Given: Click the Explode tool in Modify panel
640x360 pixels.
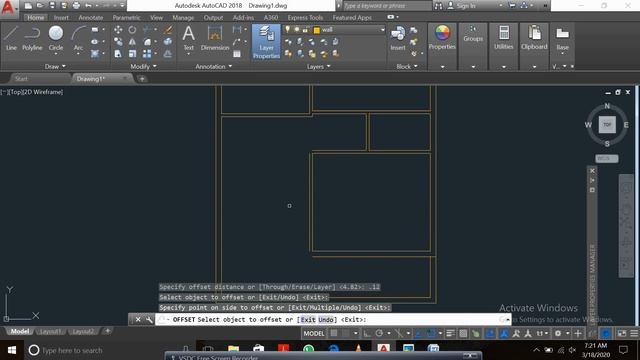Looking at the screenshot, I should point(168,42).
